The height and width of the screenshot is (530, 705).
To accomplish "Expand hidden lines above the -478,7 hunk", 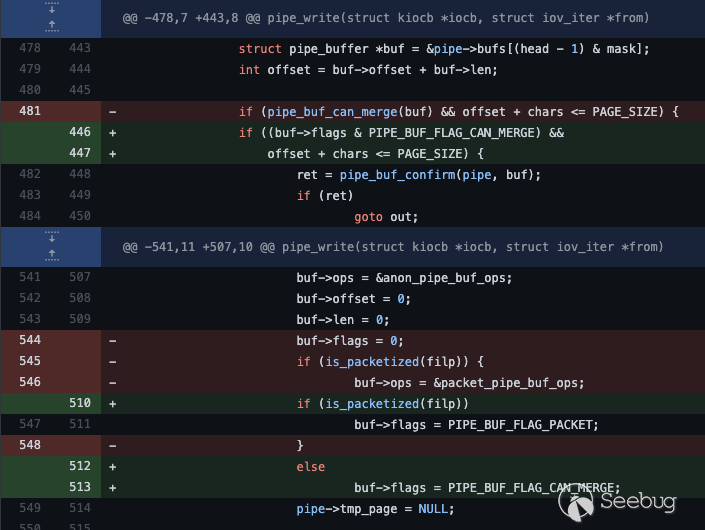I will tap(49, 19).
